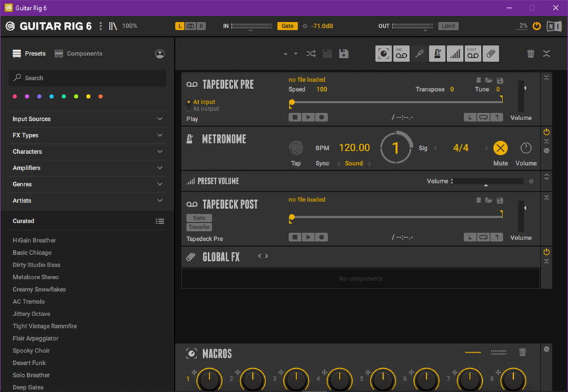This screenshot has height=392, width=568.
Task: Toggle the Tapedeck Post toolbar icon
Action: coord(473,54)
